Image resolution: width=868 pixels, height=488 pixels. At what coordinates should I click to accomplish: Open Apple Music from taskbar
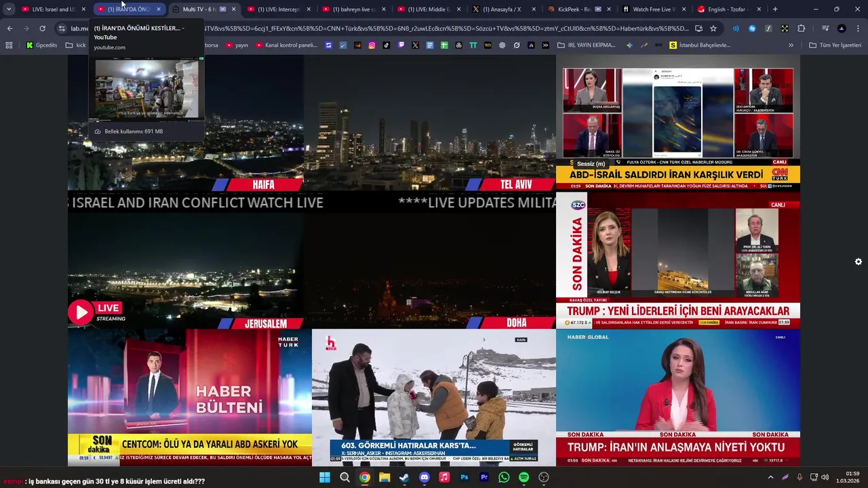tap(444, 477)
